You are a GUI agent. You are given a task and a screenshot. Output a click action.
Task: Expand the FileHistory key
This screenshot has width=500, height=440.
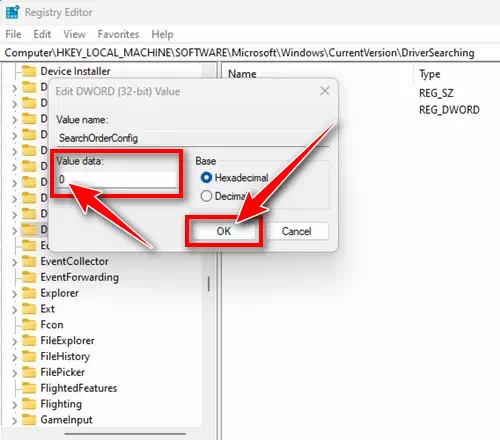pyautogui.click(x=14, y=357)
